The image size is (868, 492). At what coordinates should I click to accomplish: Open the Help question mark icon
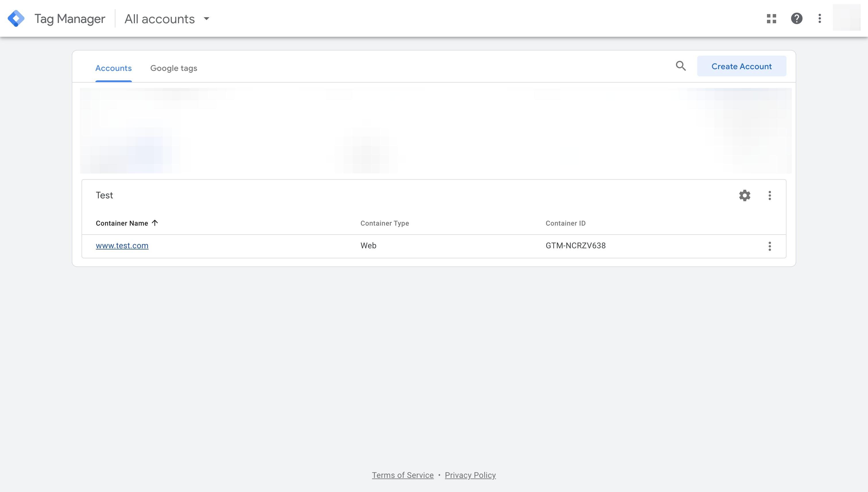796,19
